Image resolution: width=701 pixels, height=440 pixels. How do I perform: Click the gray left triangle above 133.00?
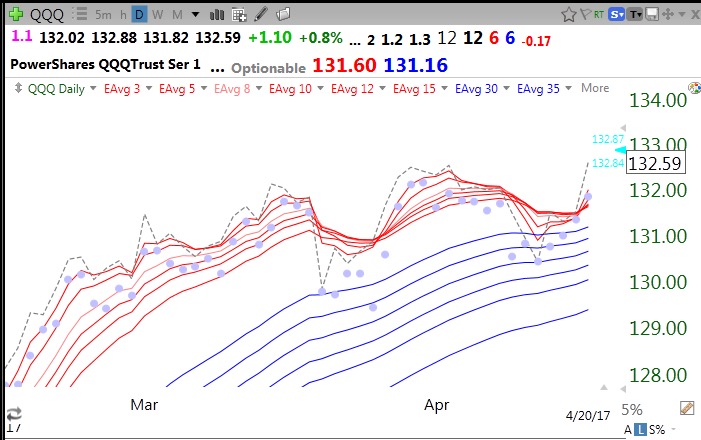[624, 128]
